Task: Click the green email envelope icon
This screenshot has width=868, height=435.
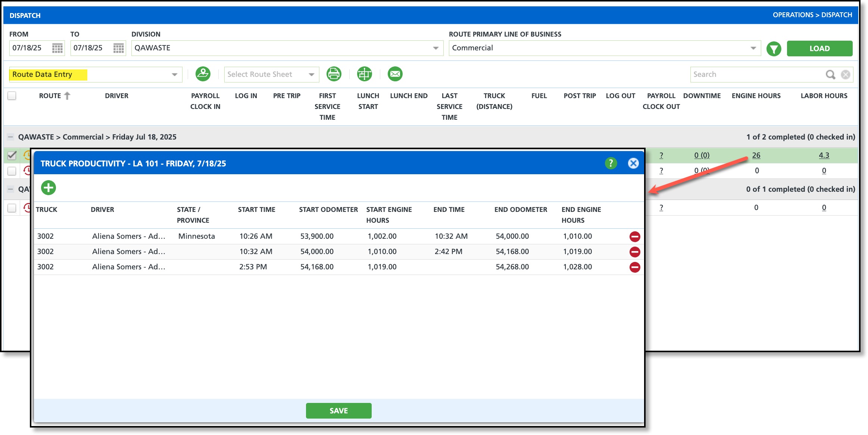Action: (x=395, y=74)
